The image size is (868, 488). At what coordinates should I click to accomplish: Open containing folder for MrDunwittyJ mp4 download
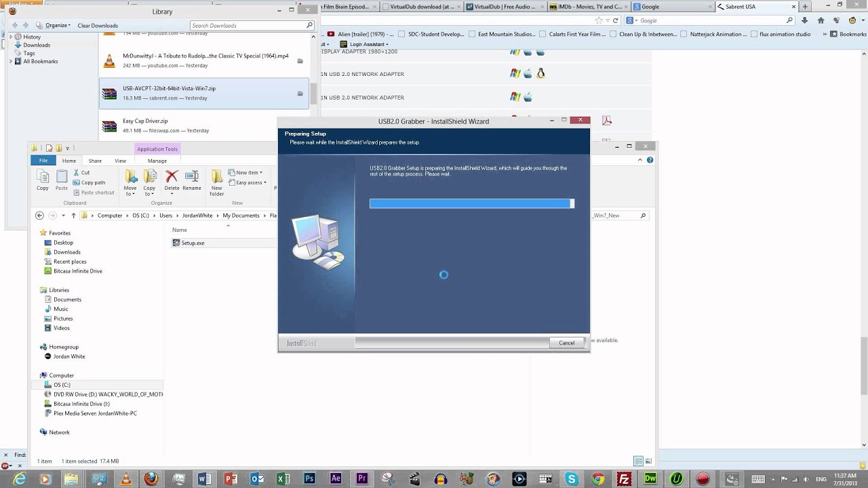(300, 61)
